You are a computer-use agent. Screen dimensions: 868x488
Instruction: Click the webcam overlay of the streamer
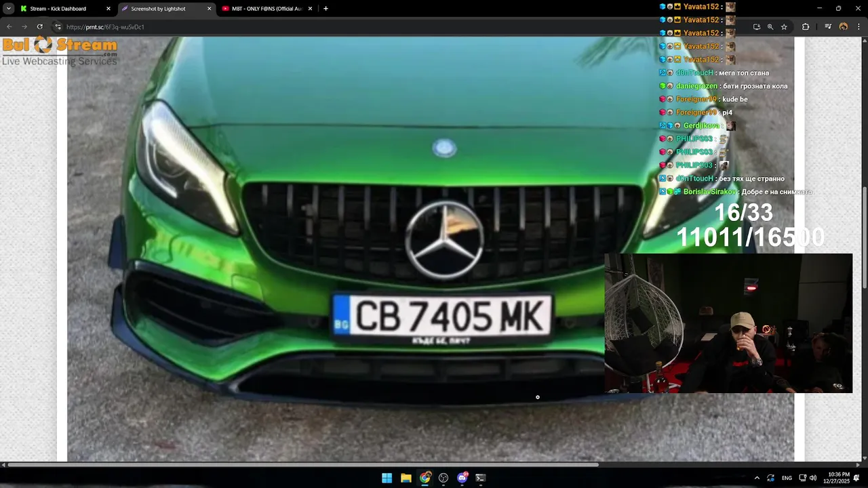point(728,323)
